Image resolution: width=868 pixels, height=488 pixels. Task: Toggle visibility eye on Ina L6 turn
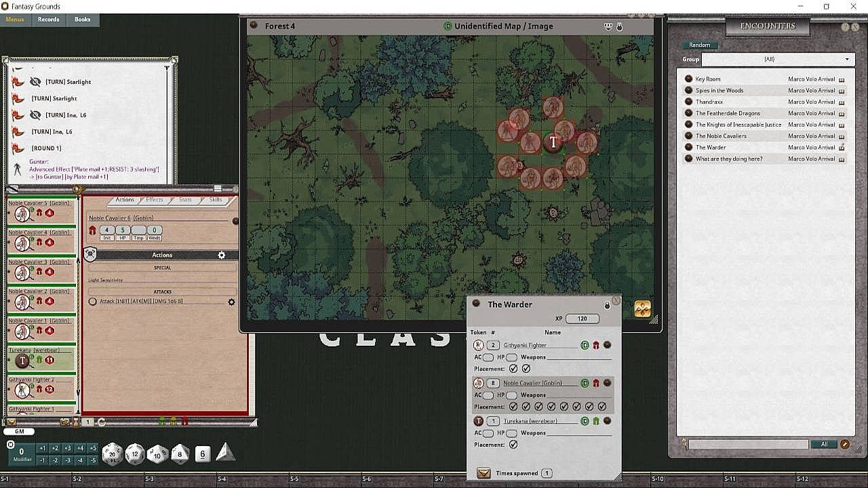click(x=35, y=115)
